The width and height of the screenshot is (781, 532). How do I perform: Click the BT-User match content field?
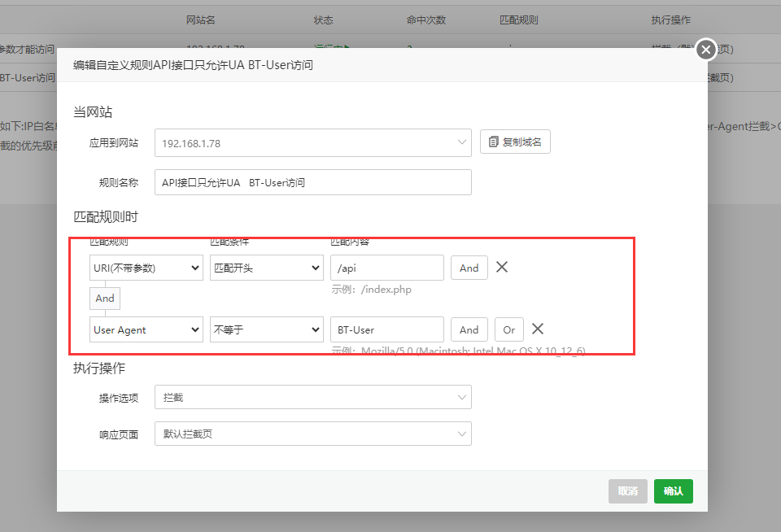tap(387, 329)
